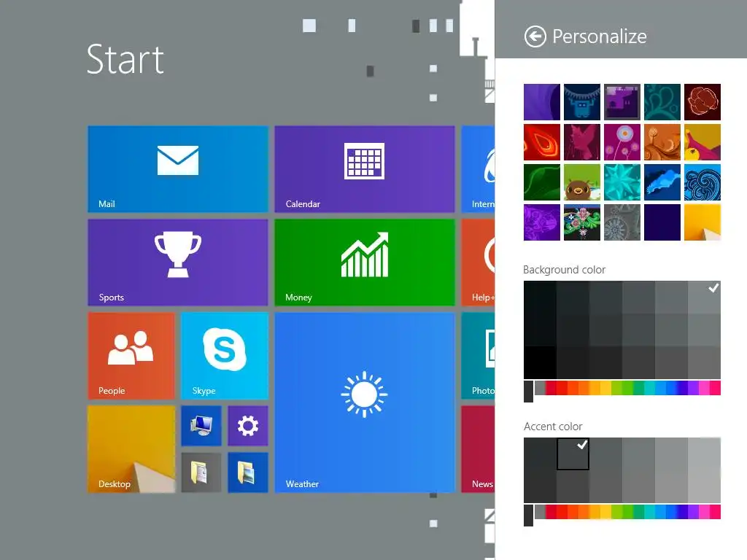Select the blue robot background pattern

pyautogui.click(x=581, y=102)
